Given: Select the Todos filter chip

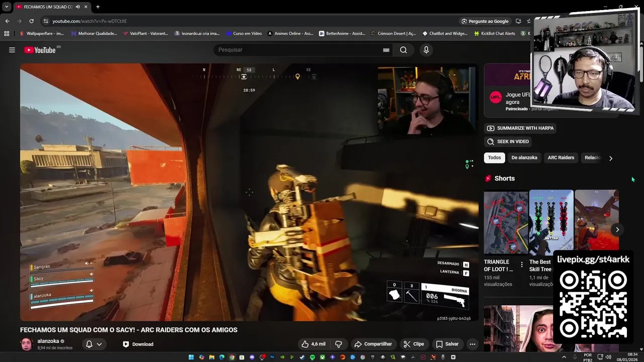Looking at the screenshot, I should pyautogui.click(x=495, y=158).
